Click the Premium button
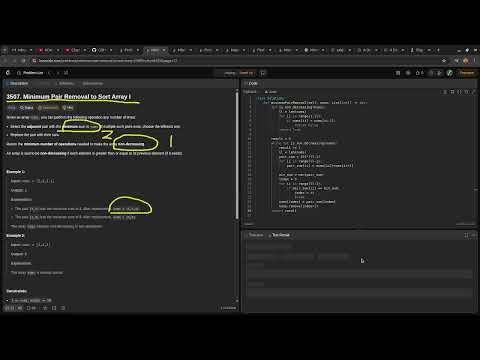480x360 pixels. tap(467, 73)
